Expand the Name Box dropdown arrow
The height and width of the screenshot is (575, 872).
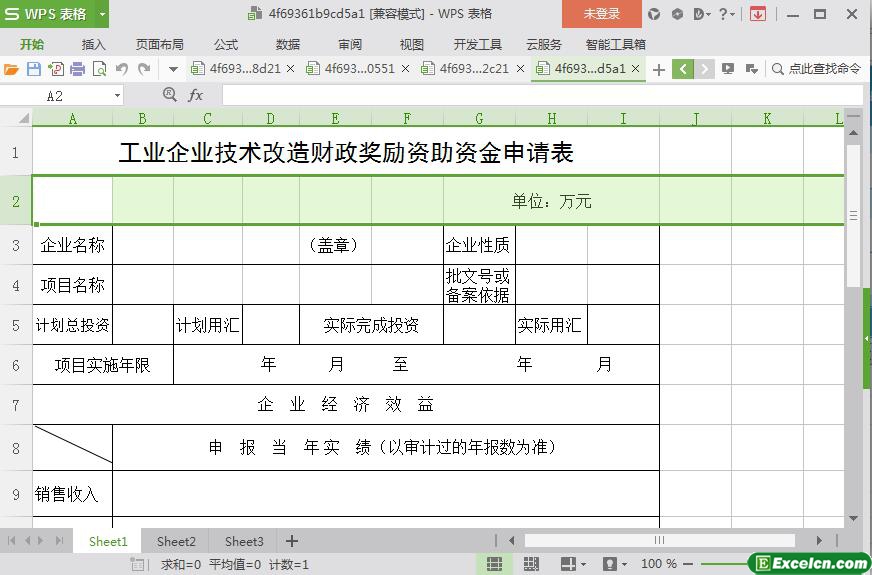pos(118,96)
